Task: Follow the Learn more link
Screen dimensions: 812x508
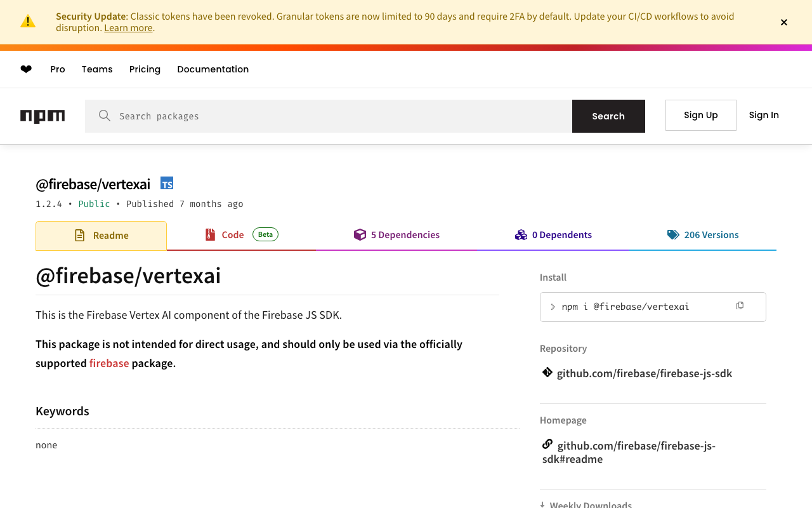Action: pyautogui.click(x=128, y=28)
